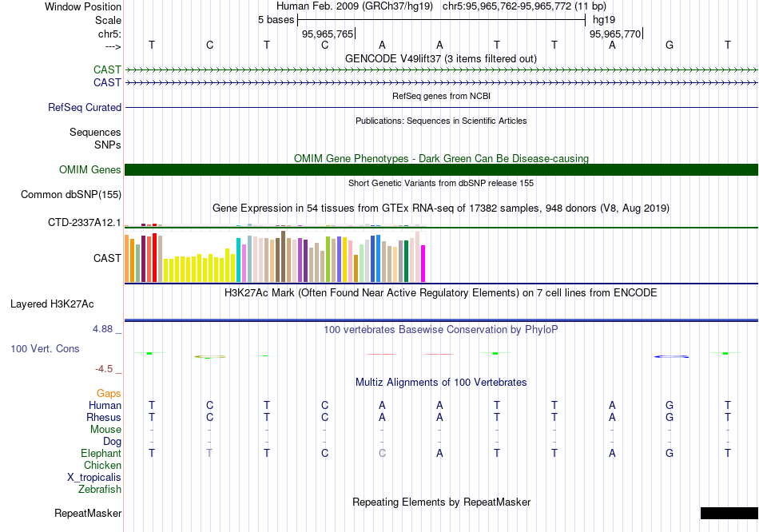Image resolution: width=759 pixels, height=532 pixels.
Task: Click the G base in the Rhesus row
Action: click(670, 417)
